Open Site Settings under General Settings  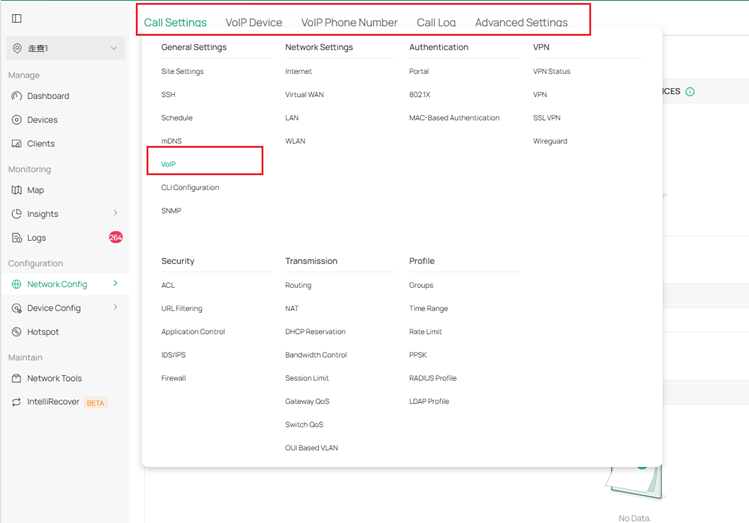tap(182, 71)
